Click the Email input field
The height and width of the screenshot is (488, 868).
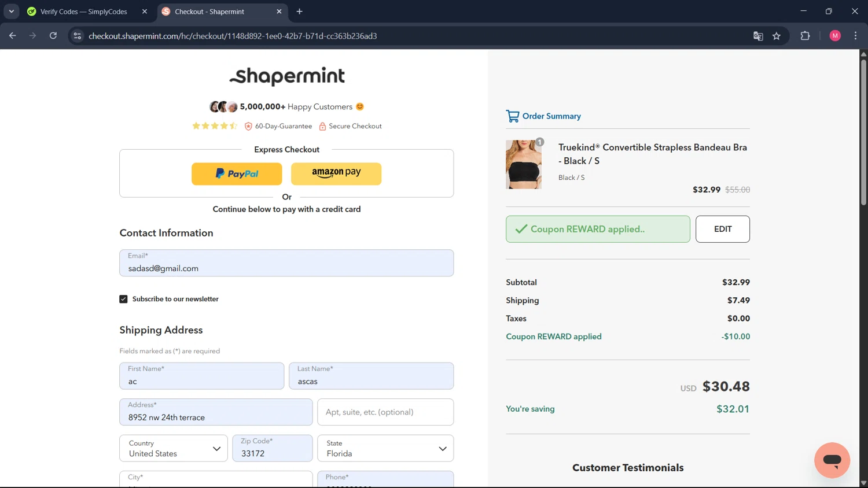tap(286, 263)
